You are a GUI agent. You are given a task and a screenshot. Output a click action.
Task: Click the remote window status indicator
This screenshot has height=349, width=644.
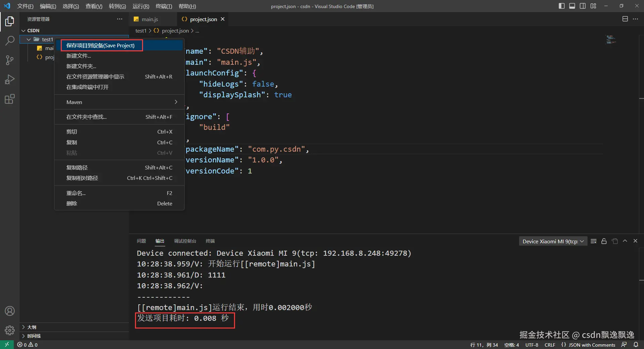coord(7,345)
